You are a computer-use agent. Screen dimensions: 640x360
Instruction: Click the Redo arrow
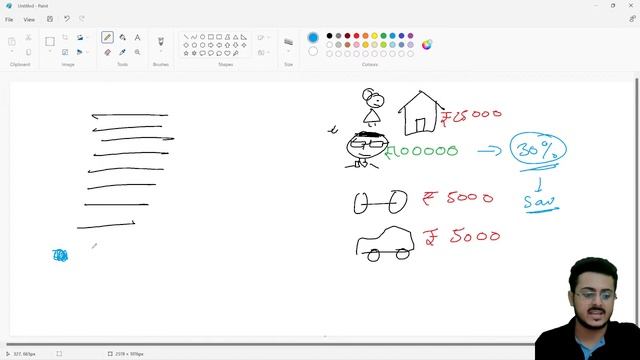coord(82,19)
